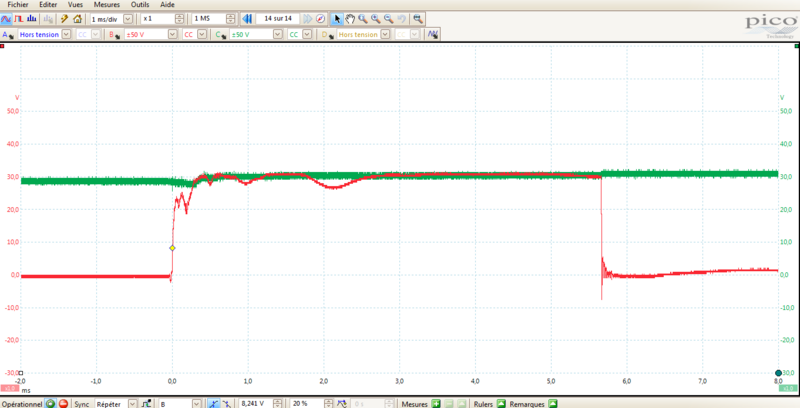Click the channel A options button
800x408 pixels.
tap(8, 34)
